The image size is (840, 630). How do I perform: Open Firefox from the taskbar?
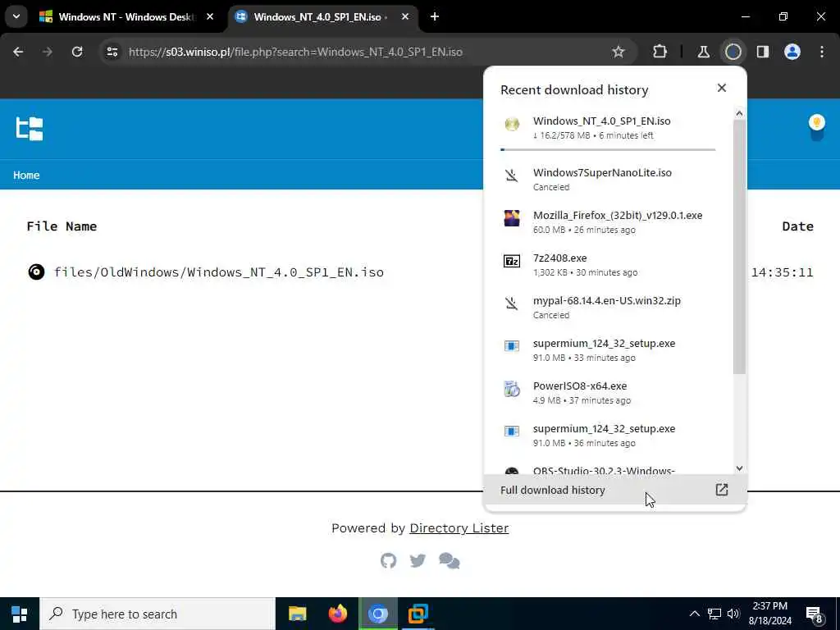[x=337, y=614]
